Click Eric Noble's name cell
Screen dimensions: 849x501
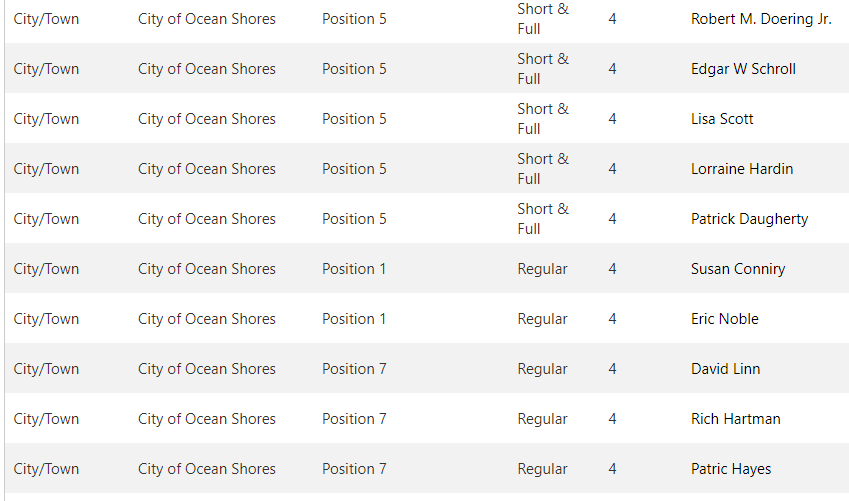coord(724,319)
